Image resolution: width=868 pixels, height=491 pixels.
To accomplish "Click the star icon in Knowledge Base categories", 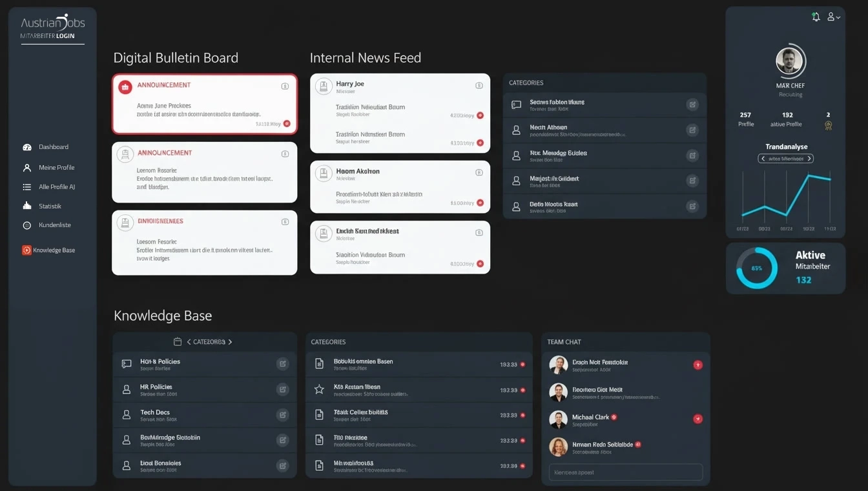I will (x=319, y=390).
